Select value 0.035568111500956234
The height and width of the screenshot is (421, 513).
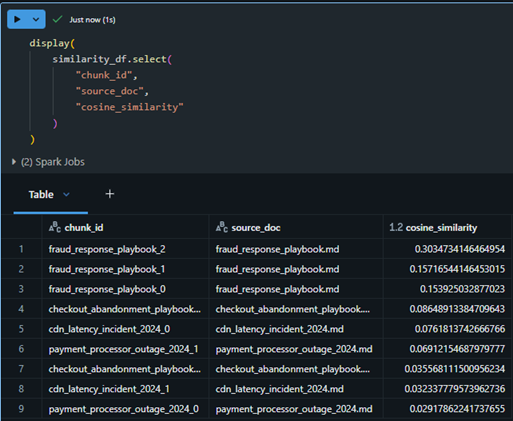pos(455,369)
